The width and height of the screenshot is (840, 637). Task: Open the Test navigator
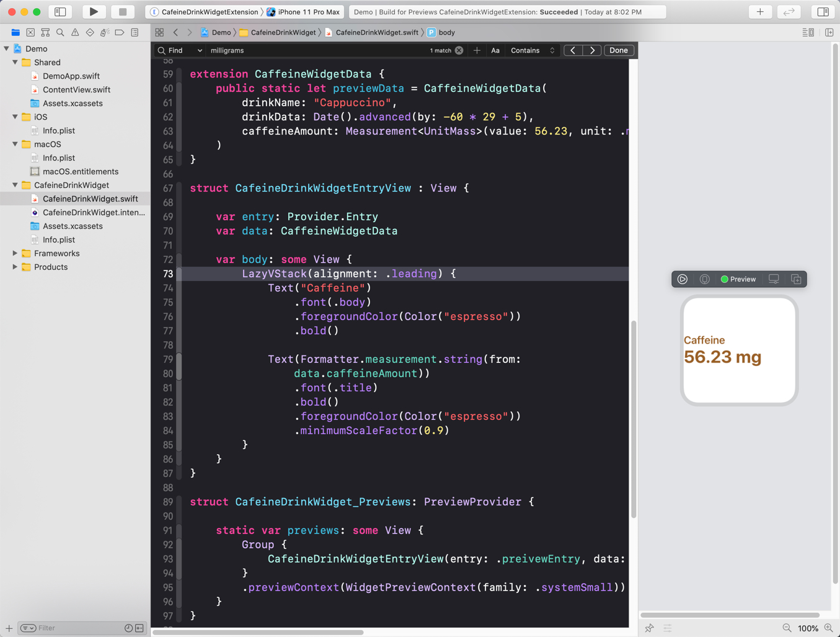90,32
